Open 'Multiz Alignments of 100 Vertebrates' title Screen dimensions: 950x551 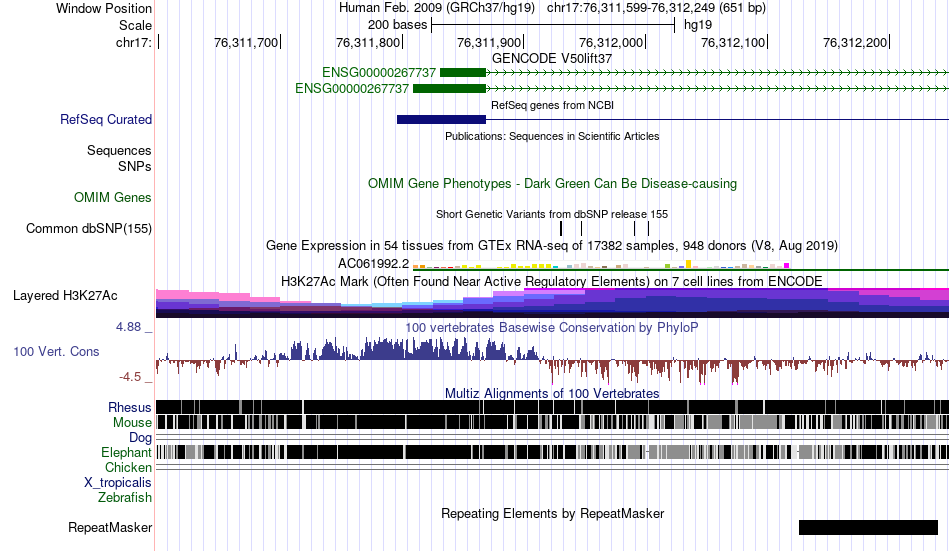click(552, 393)
